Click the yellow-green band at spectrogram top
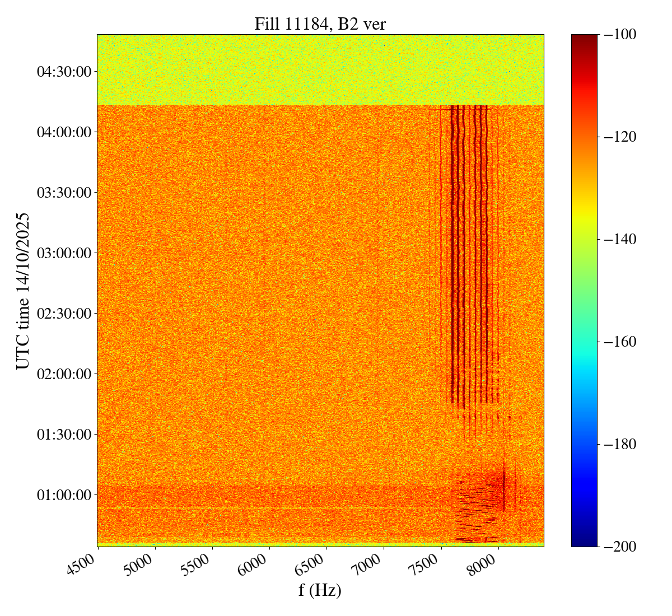Viewport: 672px width, 616px height. pyautogui.click(x=320, y=70)
